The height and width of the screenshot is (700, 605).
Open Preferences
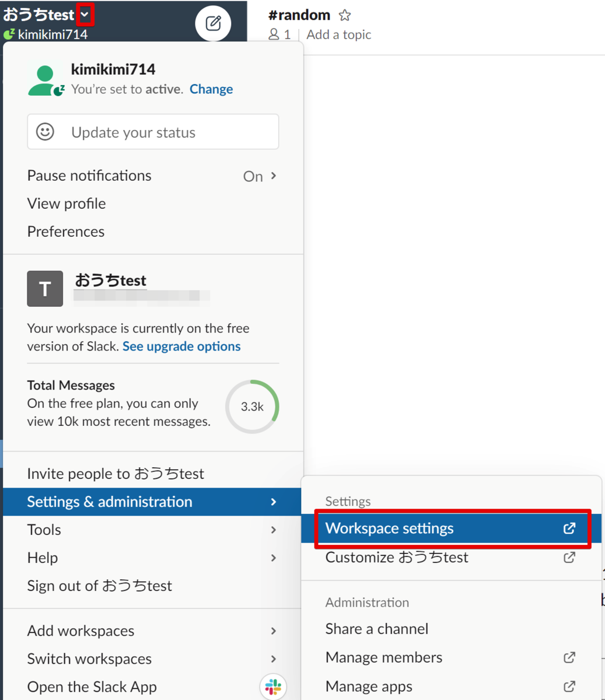(153, 232)
